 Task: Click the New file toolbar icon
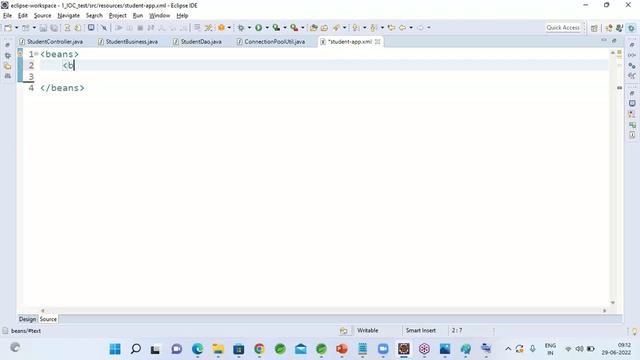point(8,28)
